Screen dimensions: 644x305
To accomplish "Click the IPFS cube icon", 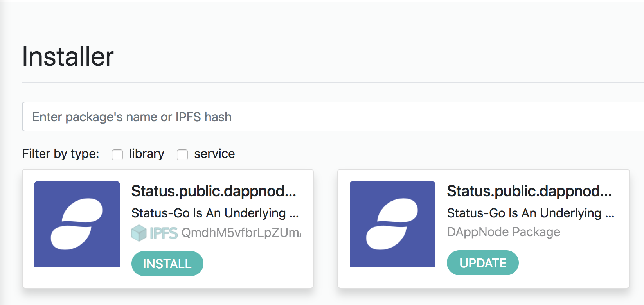I will tap(139, 233).
